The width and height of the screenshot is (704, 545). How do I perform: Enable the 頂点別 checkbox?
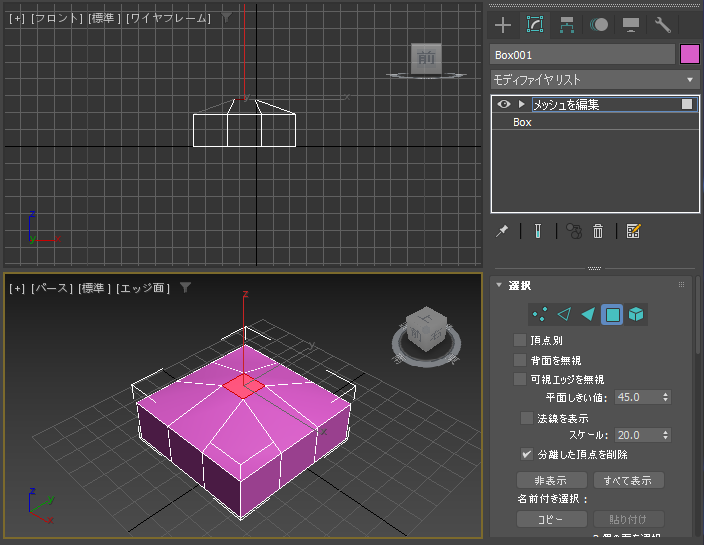click(520, 340)
